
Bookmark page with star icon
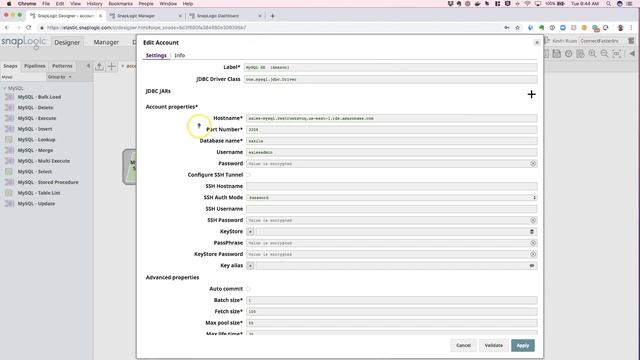tap(518, 28)
